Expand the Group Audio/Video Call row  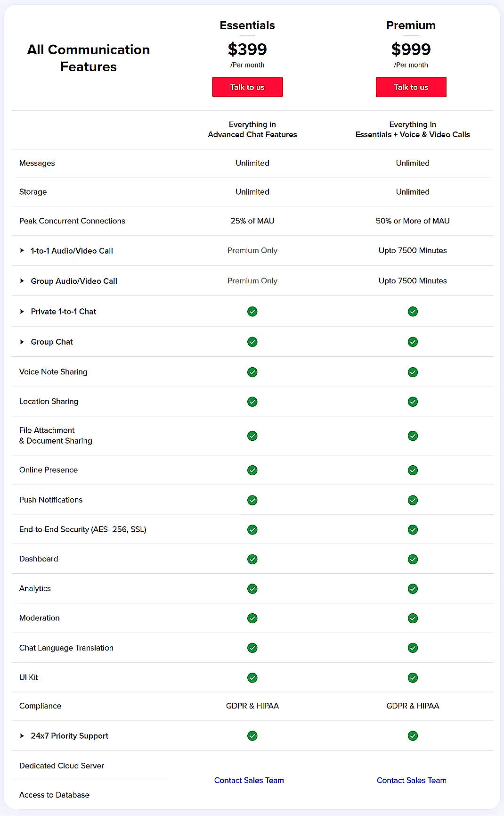point(22,281)
